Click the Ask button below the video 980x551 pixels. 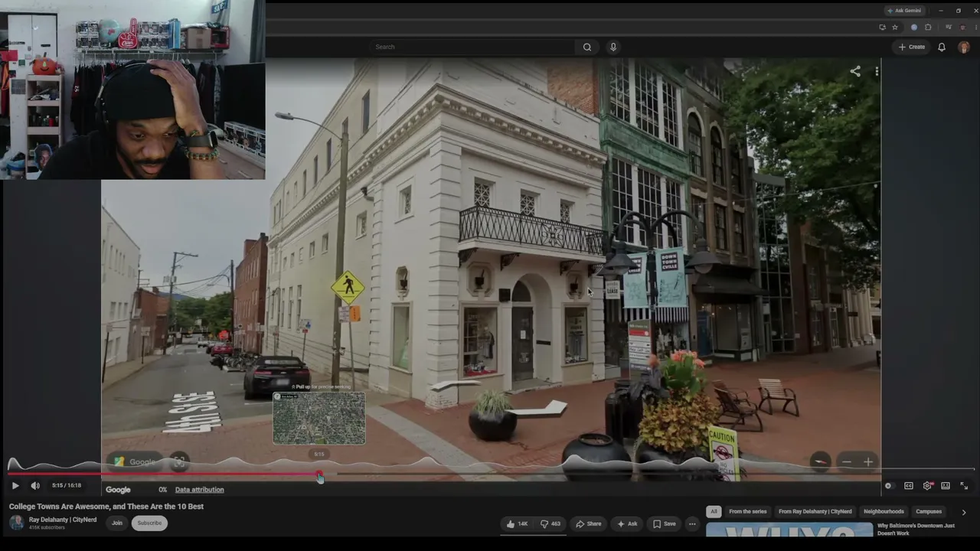(x=627, y=524)
